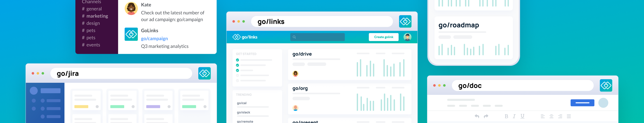Screen dimensions: 644x123
Task: Click the Jira card with purple label
Action: click(x=158, y=101)
